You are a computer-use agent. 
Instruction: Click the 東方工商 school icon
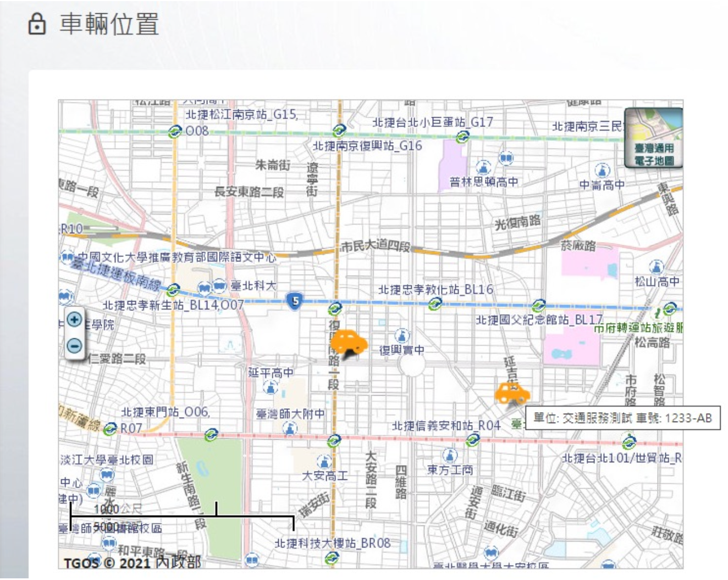coord(450,456)
